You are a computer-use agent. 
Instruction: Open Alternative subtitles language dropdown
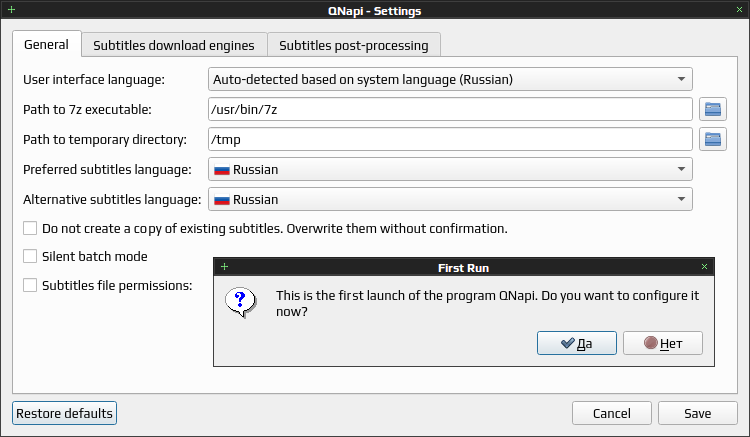[450, 199]
